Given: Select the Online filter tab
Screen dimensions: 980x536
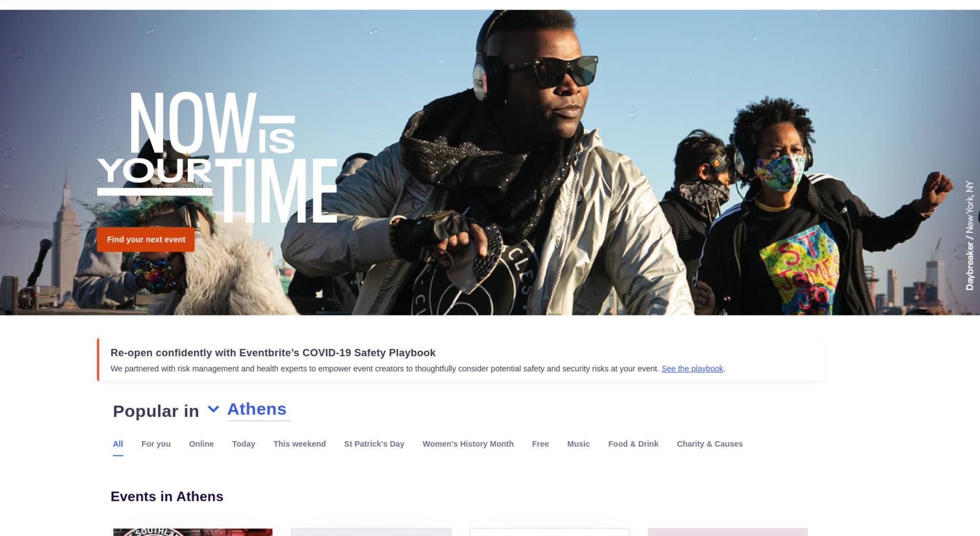Looking at the screenshot, I should [x=202, y=444].
